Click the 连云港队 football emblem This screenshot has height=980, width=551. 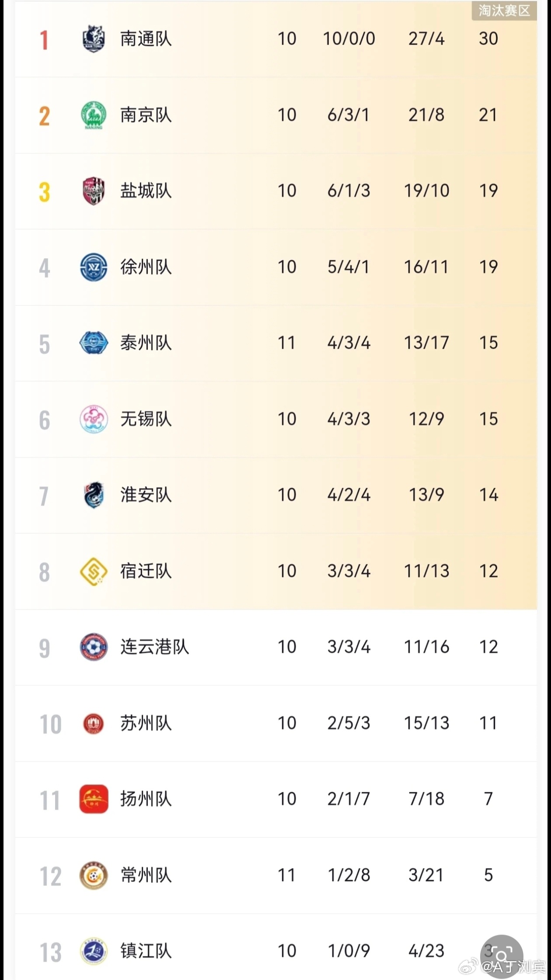tap(94, 647)
